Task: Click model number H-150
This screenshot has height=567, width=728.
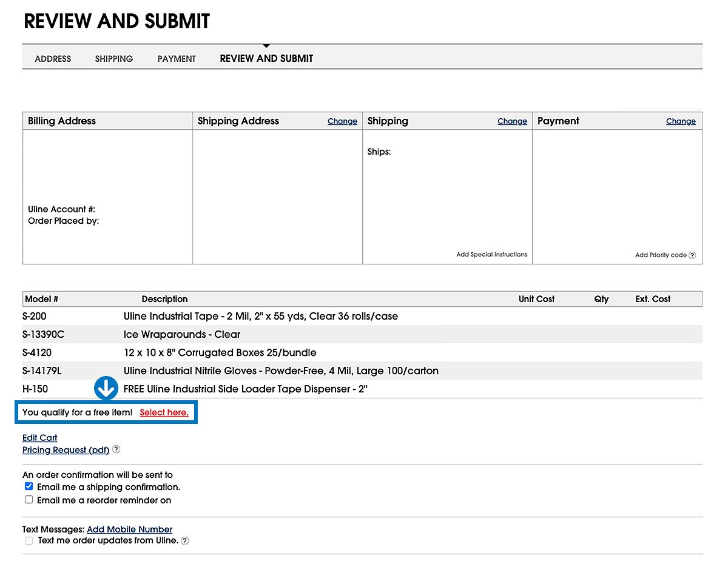Action: coord(35,389)
